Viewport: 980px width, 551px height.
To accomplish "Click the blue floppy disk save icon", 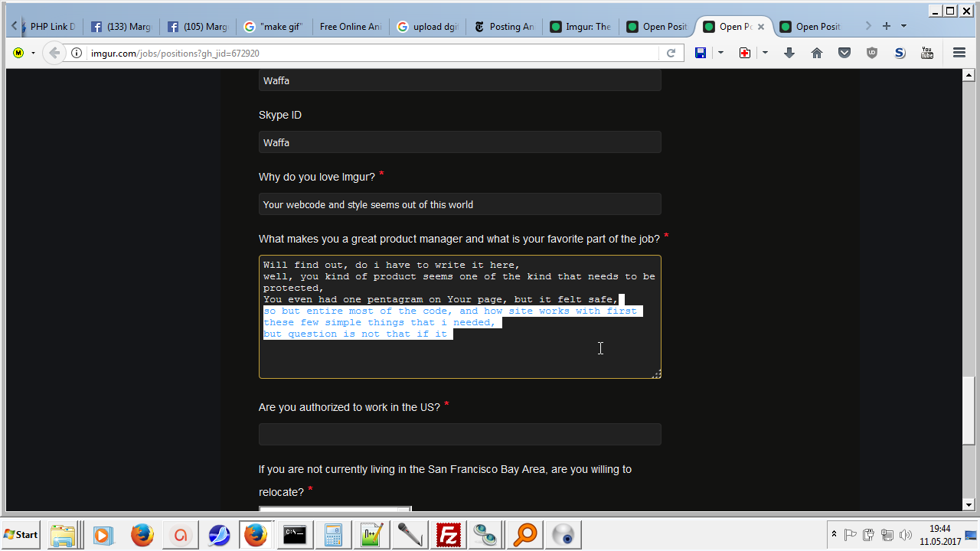I will pos(700,53).
